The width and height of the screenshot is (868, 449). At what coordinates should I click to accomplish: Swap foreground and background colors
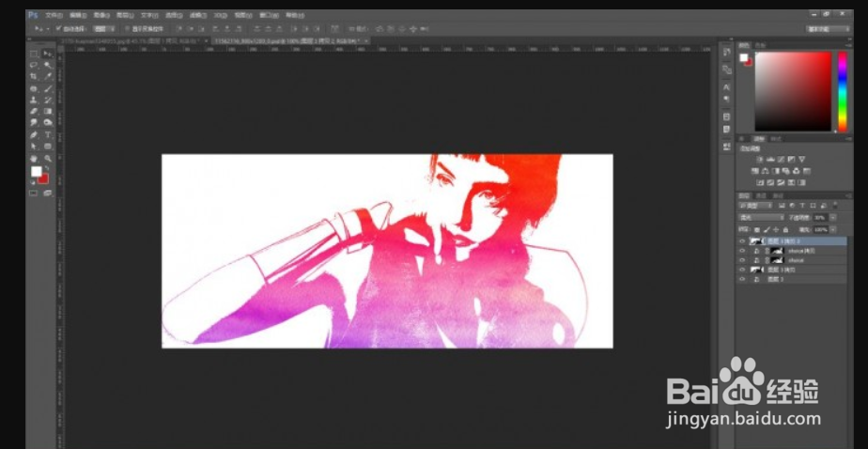coord(47,168)
